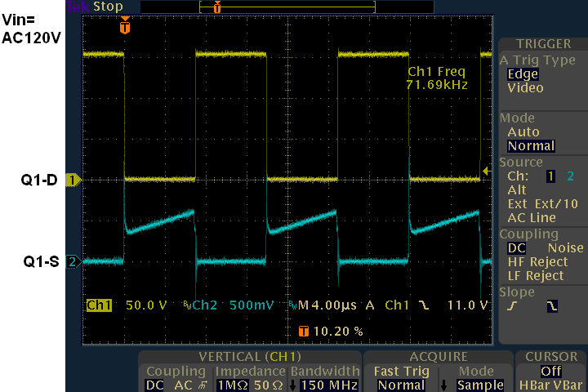Select the rising edge slope icon
The width and height of the screenshot is (588, 392).
(510, 305)
